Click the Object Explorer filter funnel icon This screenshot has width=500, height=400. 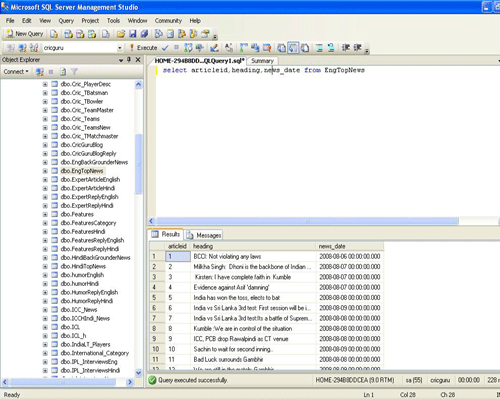point(74,72)
